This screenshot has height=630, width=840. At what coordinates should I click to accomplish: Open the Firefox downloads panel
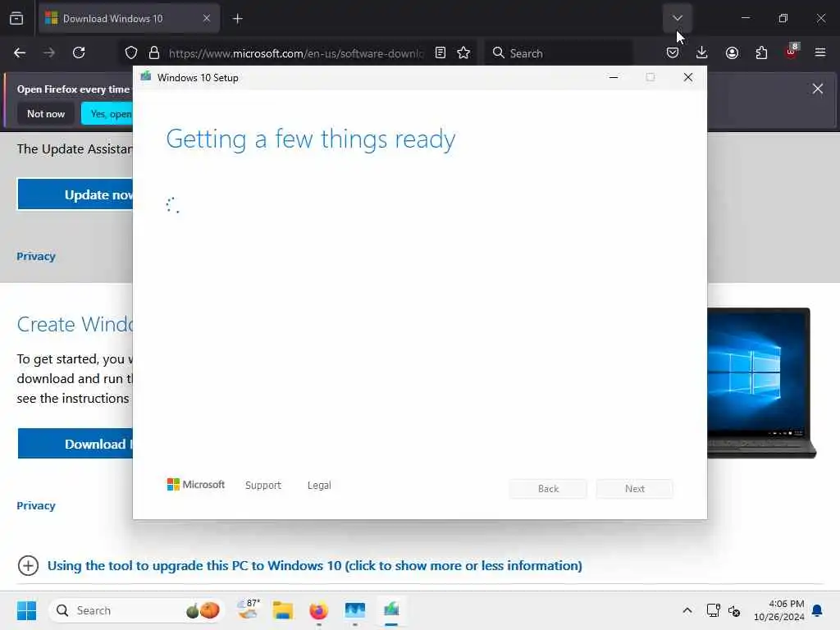pyautogui.click(x=702, y=52)
